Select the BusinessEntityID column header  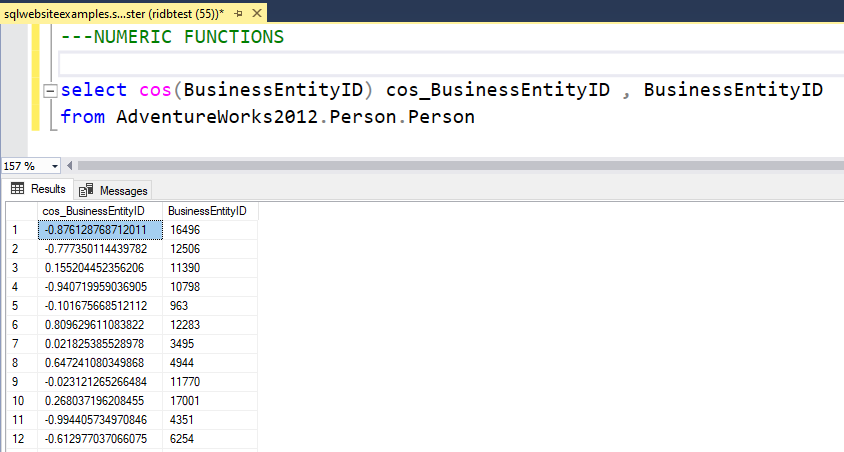point(210,211)
